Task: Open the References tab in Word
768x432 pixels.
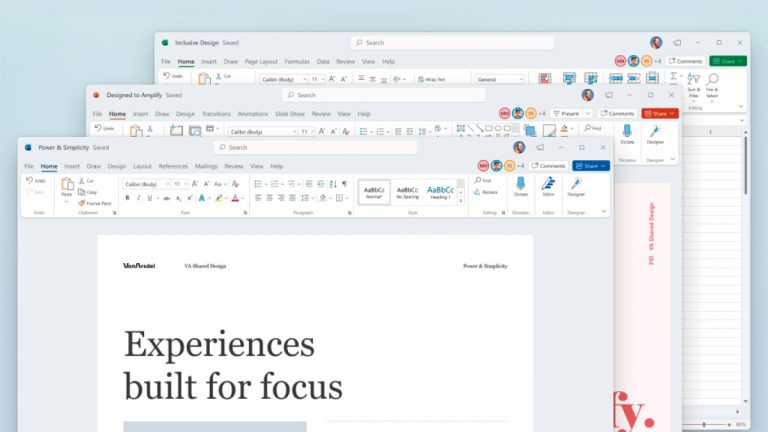Action: pyautogui.click(x=173, y=166)
